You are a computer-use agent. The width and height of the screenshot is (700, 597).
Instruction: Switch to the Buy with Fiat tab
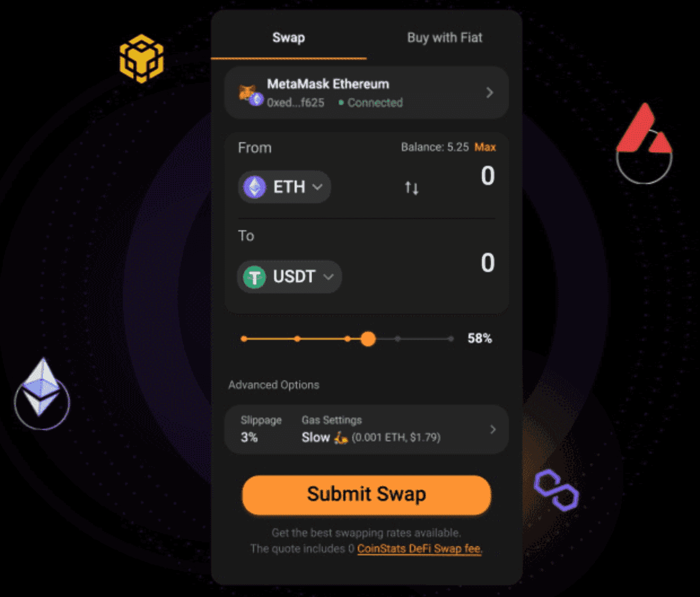point(445,38)
